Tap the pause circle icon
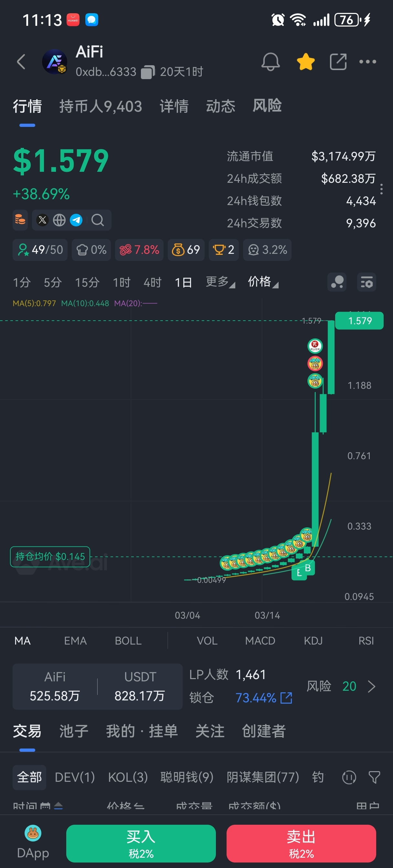The image size is (393, 868). point(349,777)
